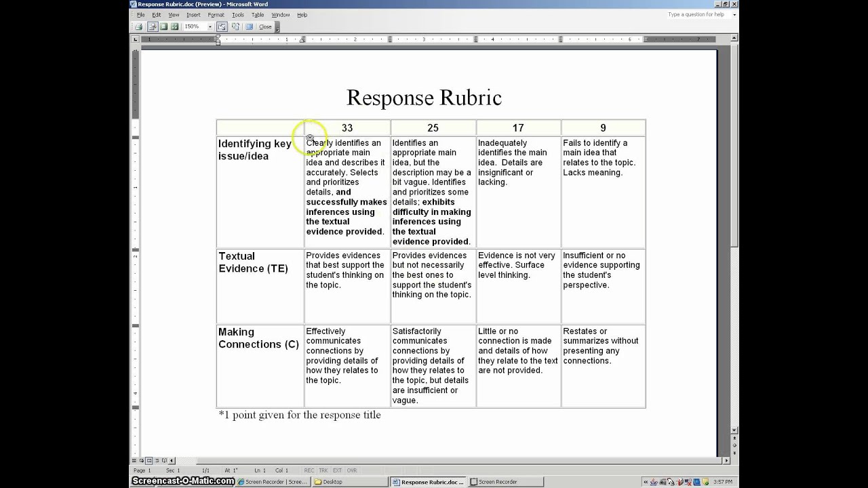
Task: Click 'Restates or summarizes' cell
Action: click(603, 366)
